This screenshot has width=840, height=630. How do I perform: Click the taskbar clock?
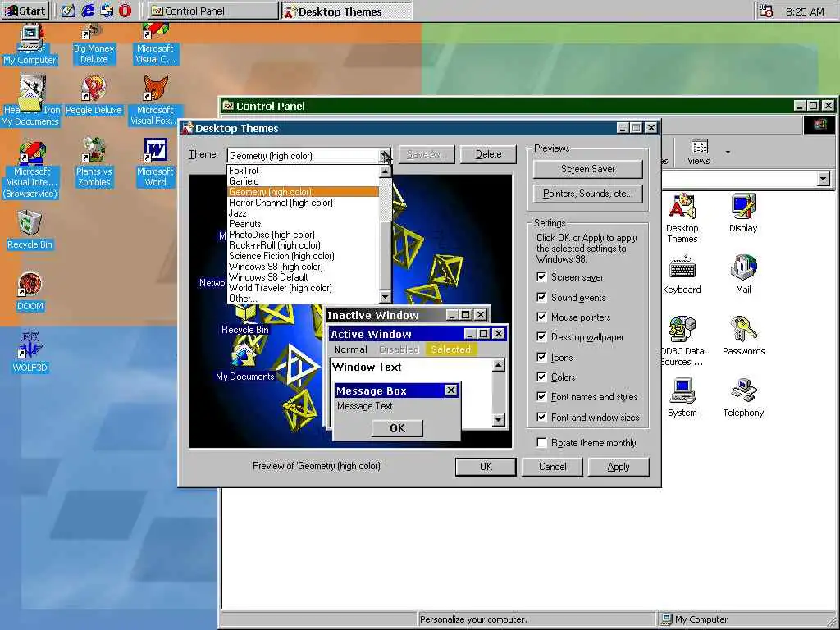(805, 11)
